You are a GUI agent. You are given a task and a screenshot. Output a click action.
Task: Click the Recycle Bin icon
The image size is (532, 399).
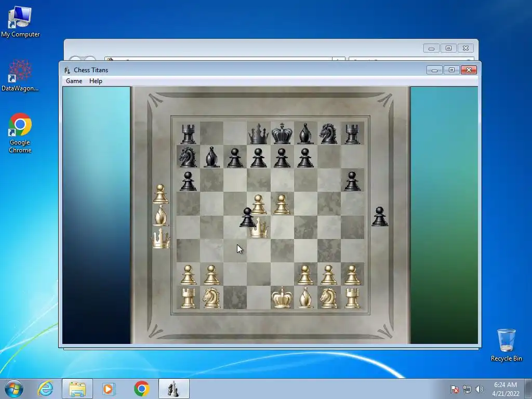click(x=506, y=345)
